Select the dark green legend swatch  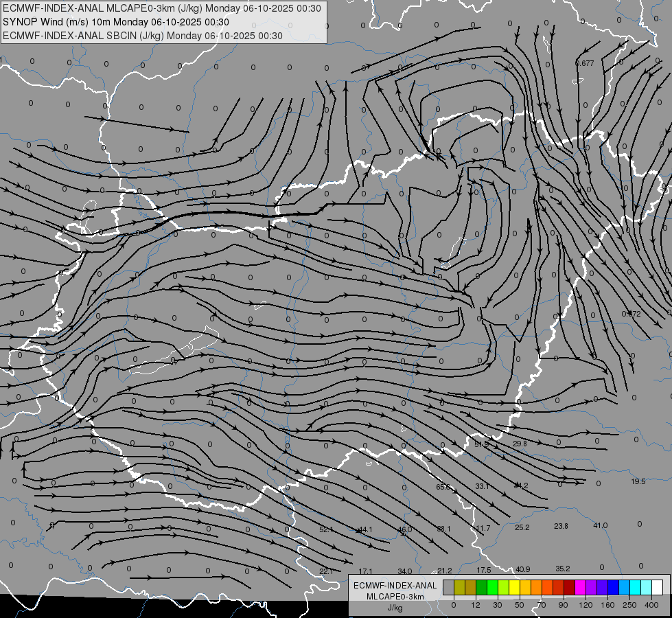click(x=482, y=587)
